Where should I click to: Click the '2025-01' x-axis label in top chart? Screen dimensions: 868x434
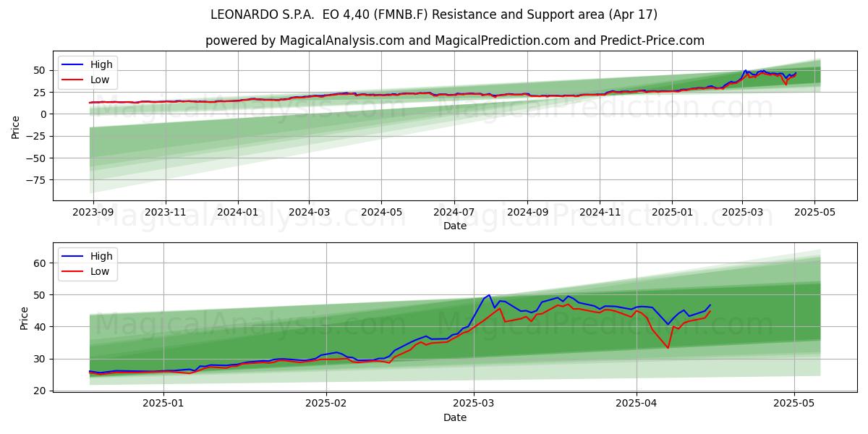[x=672, y=213]
